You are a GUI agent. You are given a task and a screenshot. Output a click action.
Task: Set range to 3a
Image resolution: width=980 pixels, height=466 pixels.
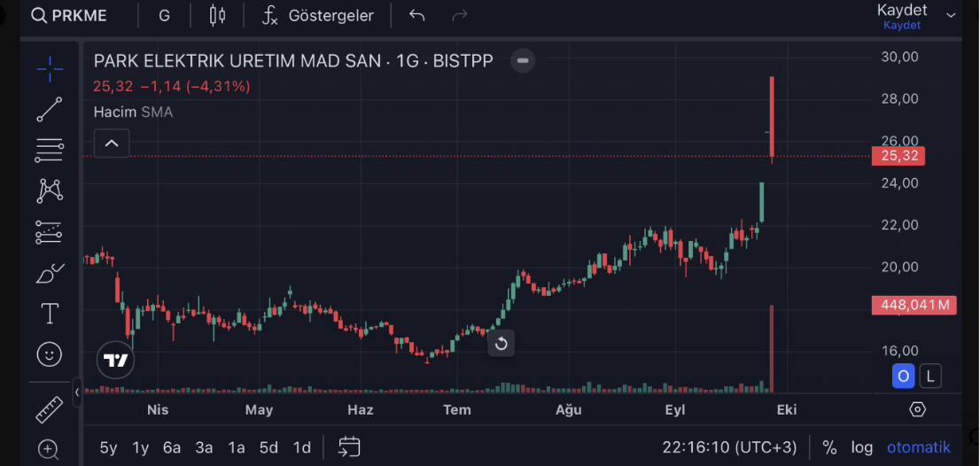pyautogui.click(x=204, y=447)
